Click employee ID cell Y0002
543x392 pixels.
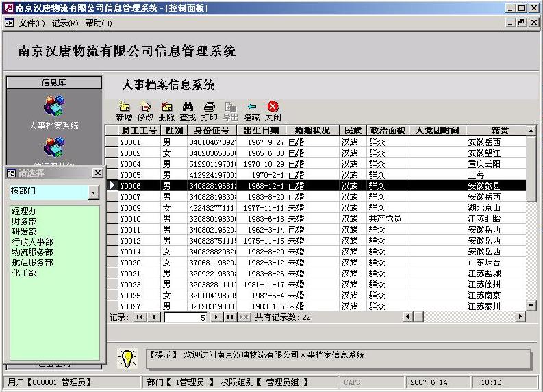tap(139, 153)
